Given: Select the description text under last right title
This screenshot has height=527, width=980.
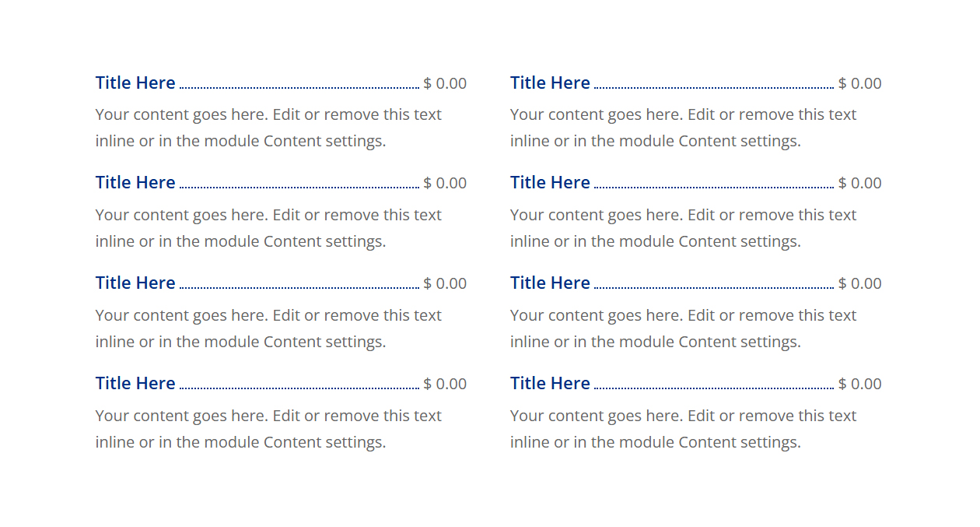Looking at the screenshot, I should point(683,429).
